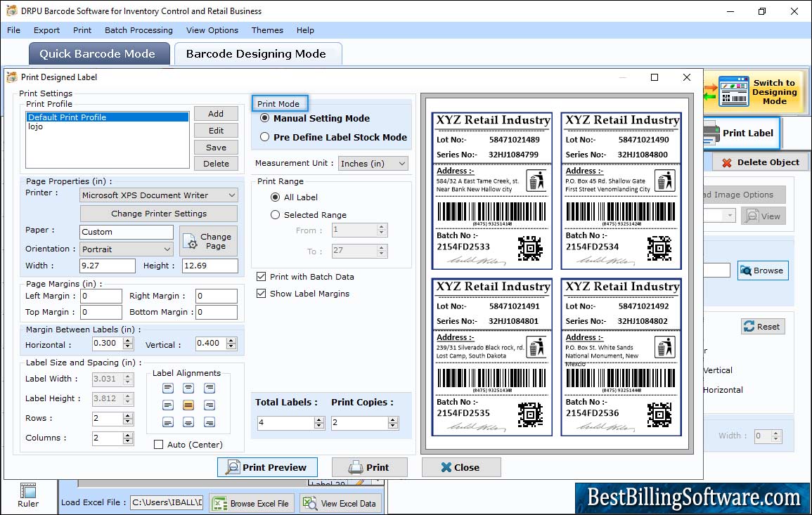Toggle Print with Batch Data checkbox
Image resolution: width=812 pixels, height=515 pixels.
[x=261, y=276]
